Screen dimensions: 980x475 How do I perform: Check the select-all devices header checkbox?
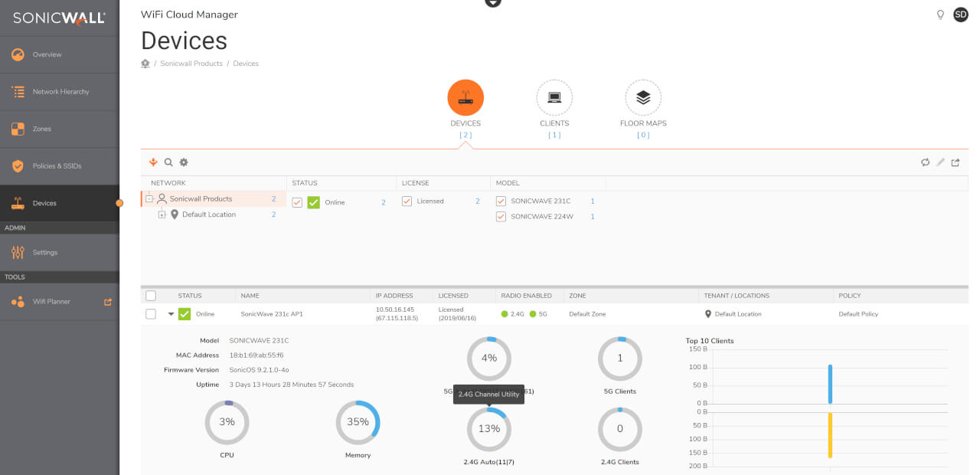(151, 296)
